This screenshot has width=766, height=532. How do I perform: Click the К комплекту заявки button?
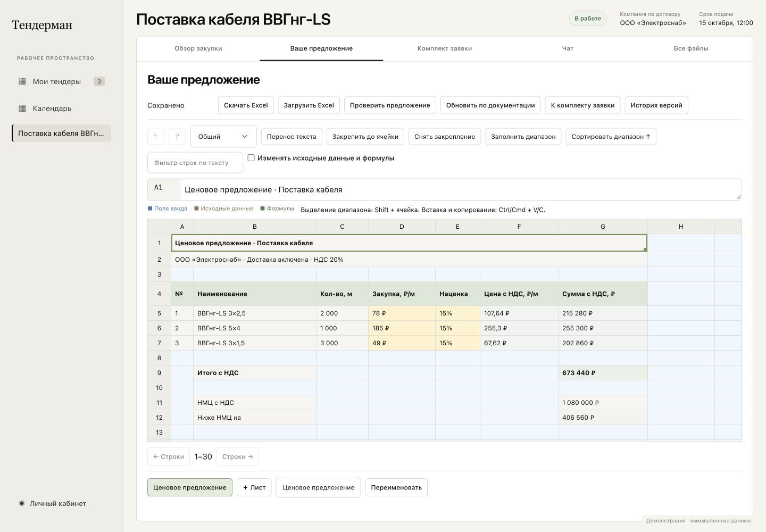click(x=582, y=105)
